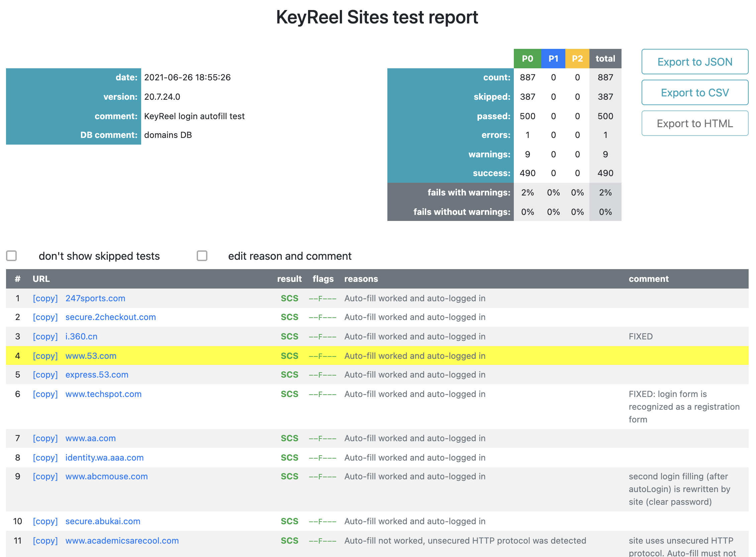Open the www.aa.com link
756x557 pixels.
(x=90, y=438)
